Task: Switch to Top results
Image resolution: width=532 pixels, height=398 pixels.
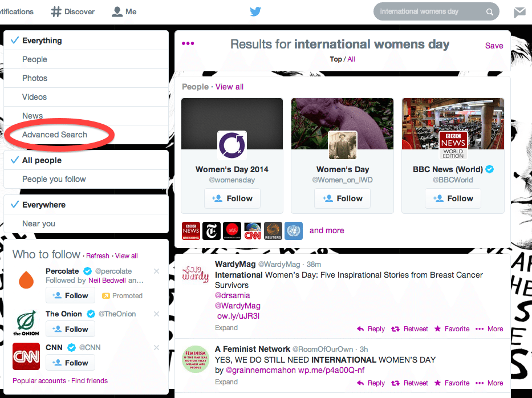Action: click(336, 59)
